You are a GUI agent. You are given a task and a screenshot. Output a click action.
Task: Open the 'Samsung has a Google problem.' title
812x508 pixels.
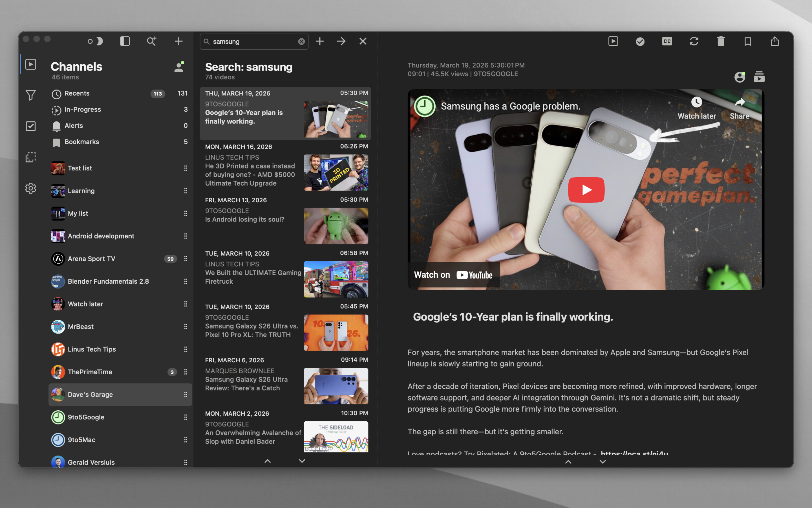(x=510, y=106)
